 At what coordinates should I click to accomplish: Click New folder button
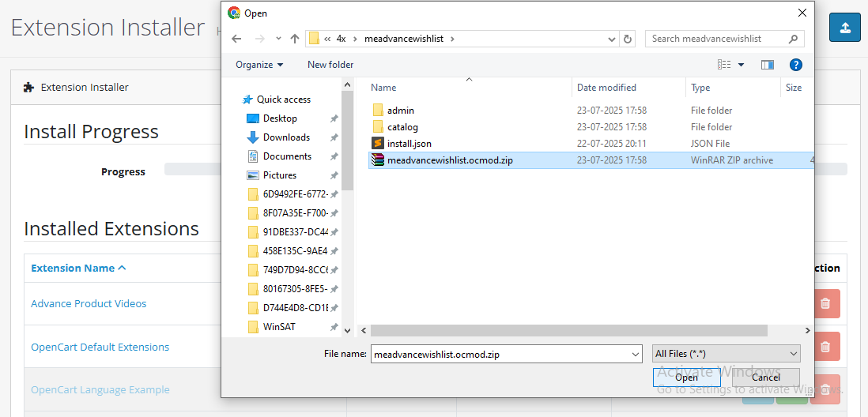(330, 65)
